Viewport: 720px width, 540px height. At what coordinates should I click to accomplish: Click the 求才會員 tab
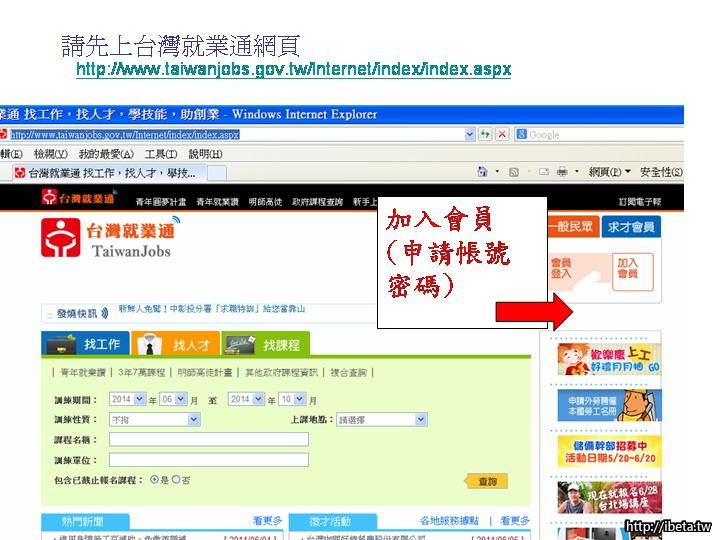pos(631,227)
